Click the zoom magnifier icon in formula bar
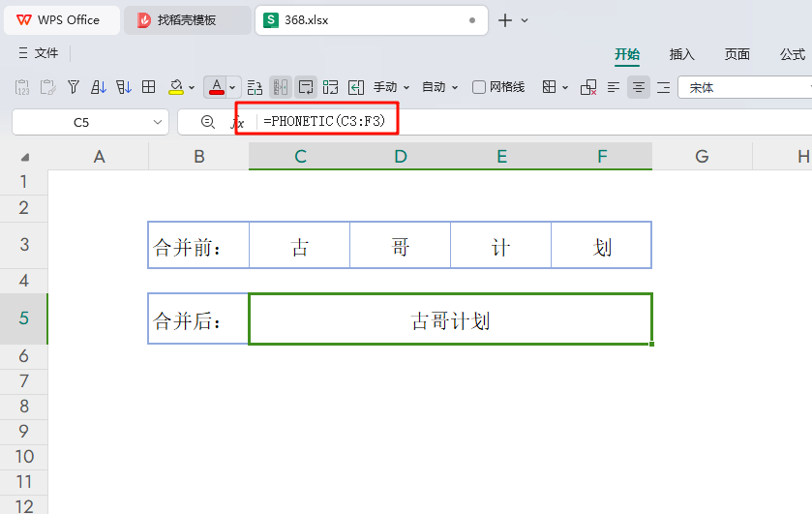This screenshot has width=812, height=514. pyautogui.click(x=208, y=122)
